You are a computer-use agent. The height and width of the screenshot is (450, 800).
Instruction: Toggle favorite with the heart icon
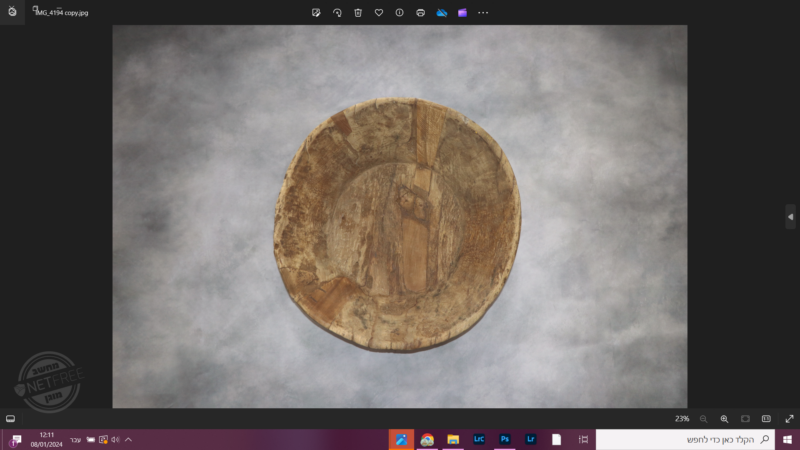click(x=379, y=13)
